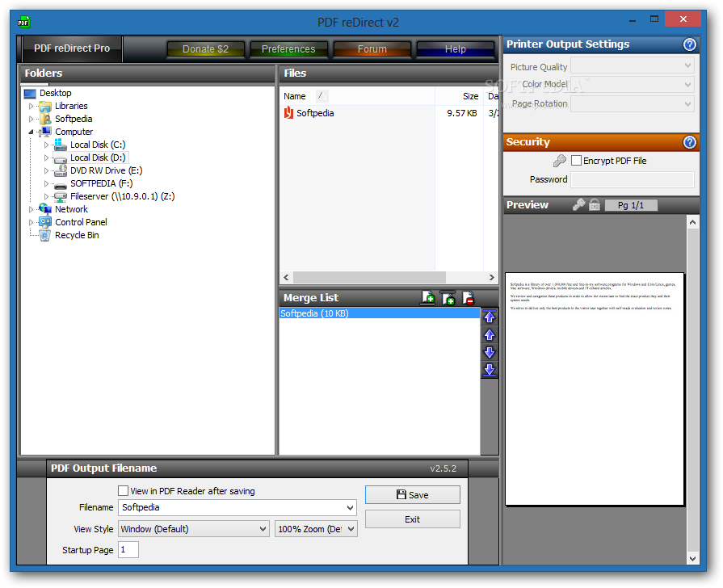The height and width of the screenshot is (588, 723).
Task: Click the Password input field
Action: [x=633, y=179]
